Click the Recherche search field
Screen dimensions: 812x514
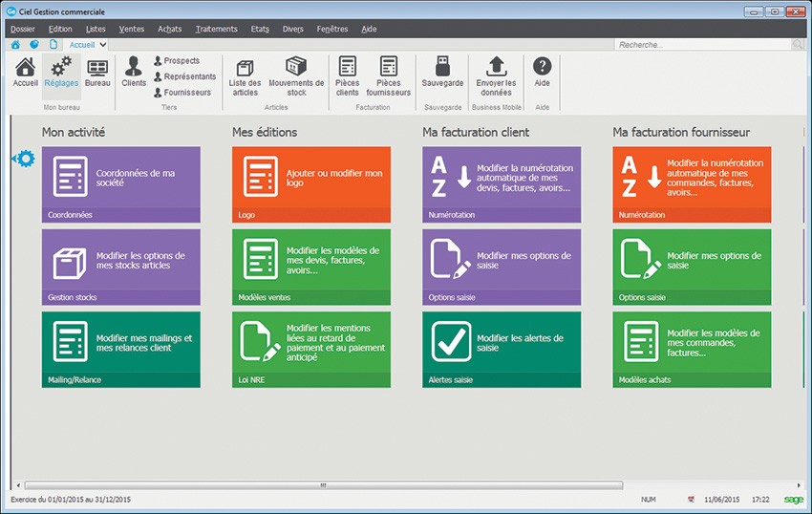pos(702,45)
